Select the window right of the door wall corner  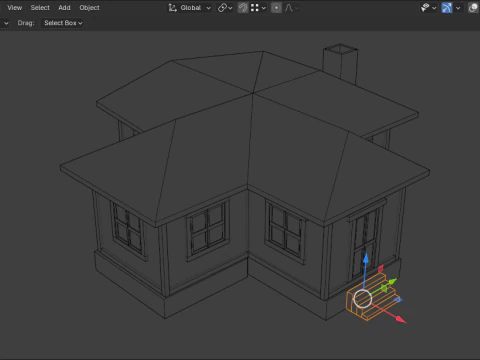pos(285,230)
